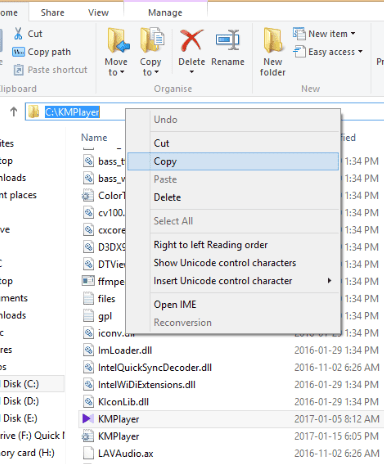
Task: Select the DTView dll file icon
Action: 88,264
